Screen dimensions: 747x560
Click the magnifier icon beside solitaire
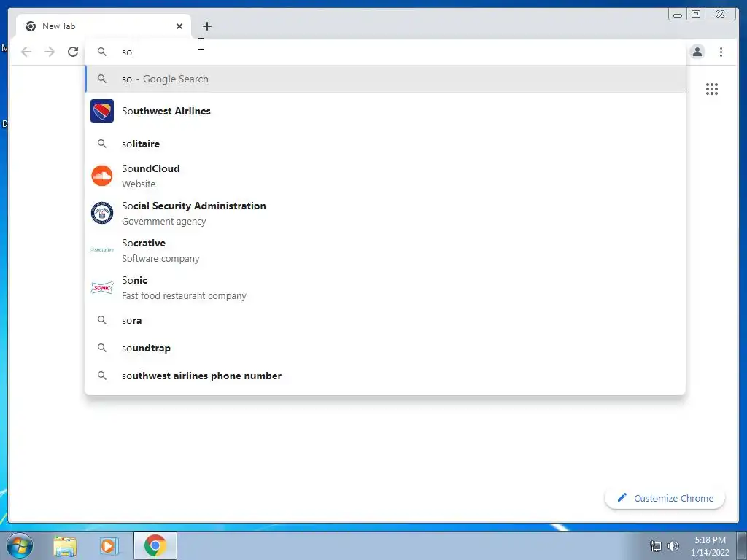point(102,144)
